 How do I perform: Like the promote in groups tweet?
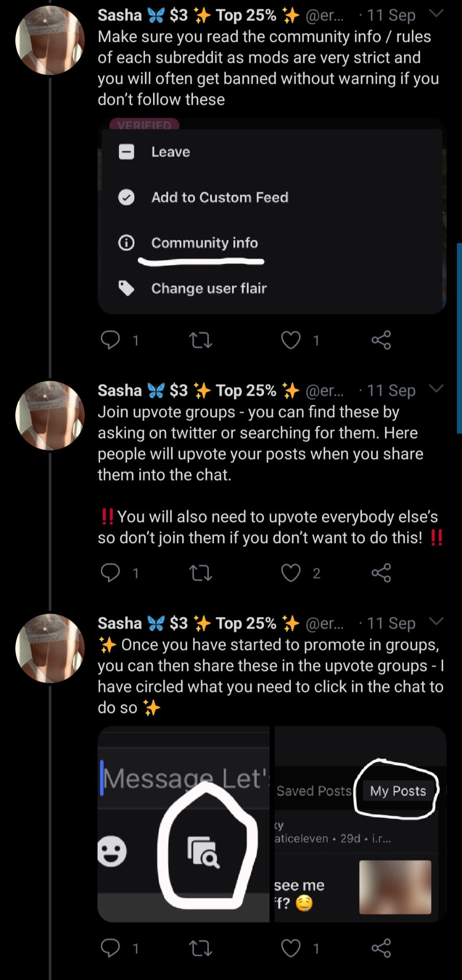point(291,948)
